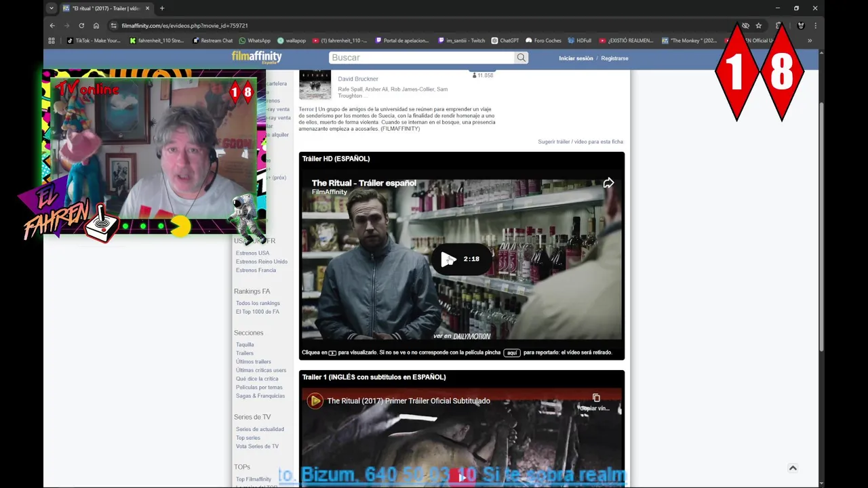
Task: Open Estrenos USA in sidebar
Action: [252, 253]
